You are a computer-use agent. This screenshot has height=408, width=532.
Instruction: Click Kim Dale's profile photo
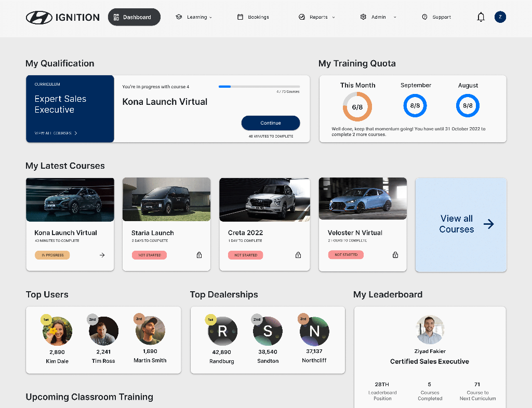[57, 331]
